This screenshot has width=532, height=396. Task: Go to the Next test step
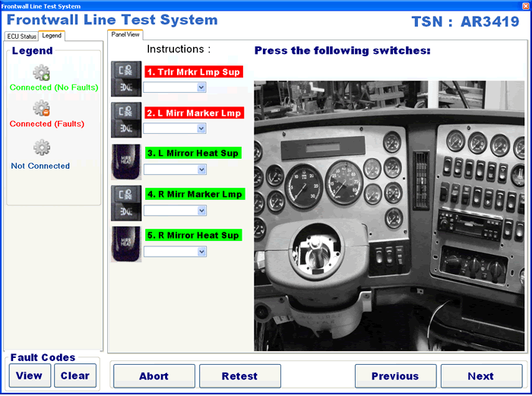(480, 376)
